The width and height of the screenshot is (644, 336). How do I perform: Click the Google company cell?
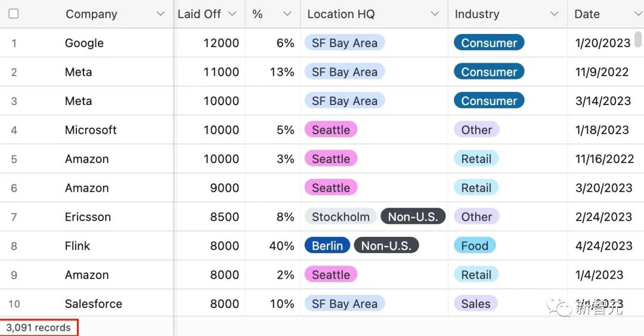point(84,43)
